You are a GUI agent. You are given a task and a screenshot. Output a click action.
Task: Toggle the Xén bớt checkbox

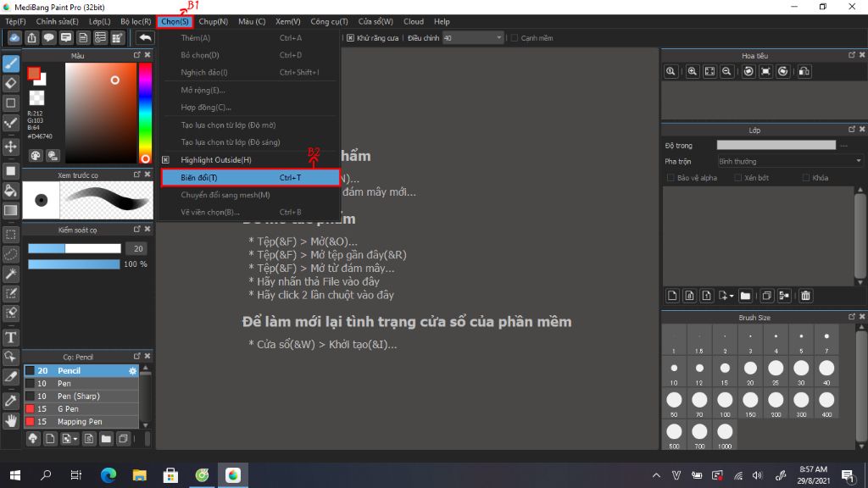point(737,178)
